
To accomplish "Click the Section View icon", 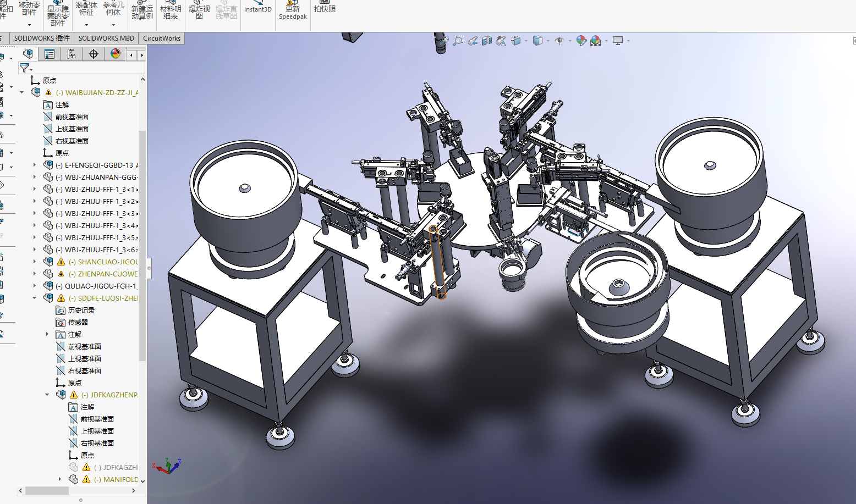I will point(486,41).
